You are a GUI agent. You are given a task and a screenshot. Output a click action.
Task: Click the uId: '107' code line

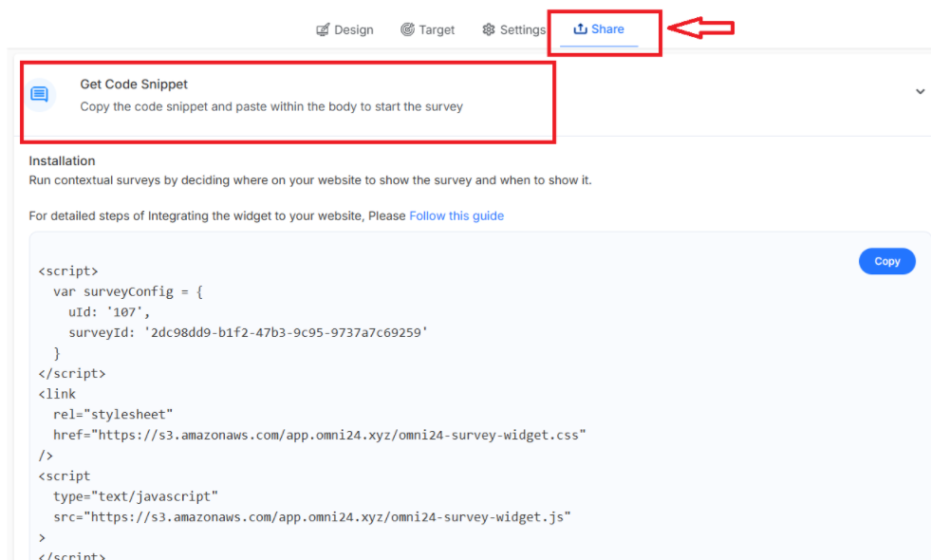pyautogui.click(x=108, y=311)
